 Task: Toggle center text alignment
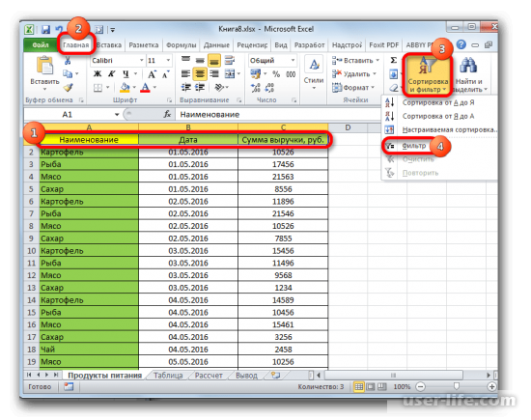point(200,73)
